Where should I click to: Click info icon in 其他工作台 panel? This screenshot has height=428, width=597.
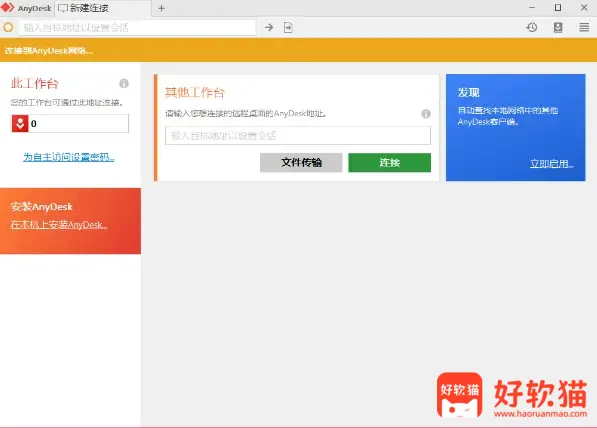(426, 113)
